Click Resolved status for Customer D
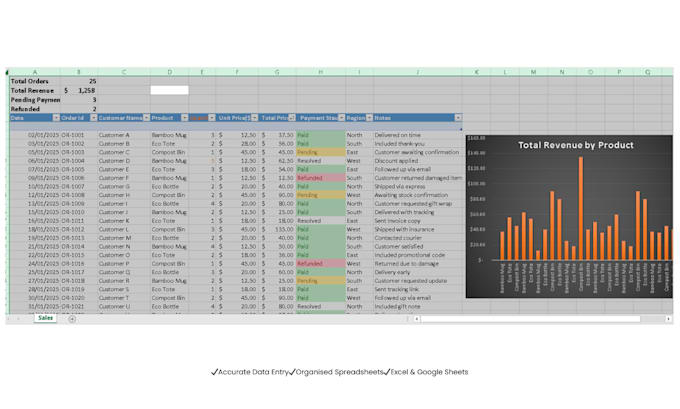Screen dimensions: 680x409 coord(321,161)
